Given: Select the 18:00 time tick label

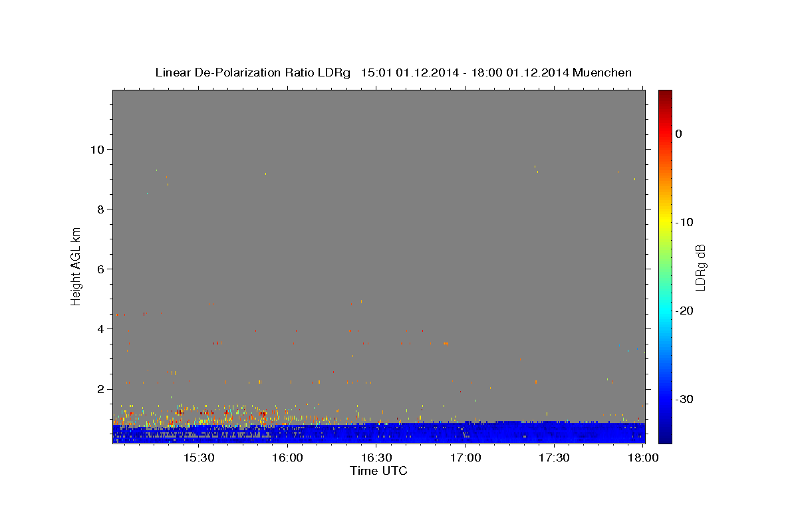Looking at the screenshot, I should point(643,458).
